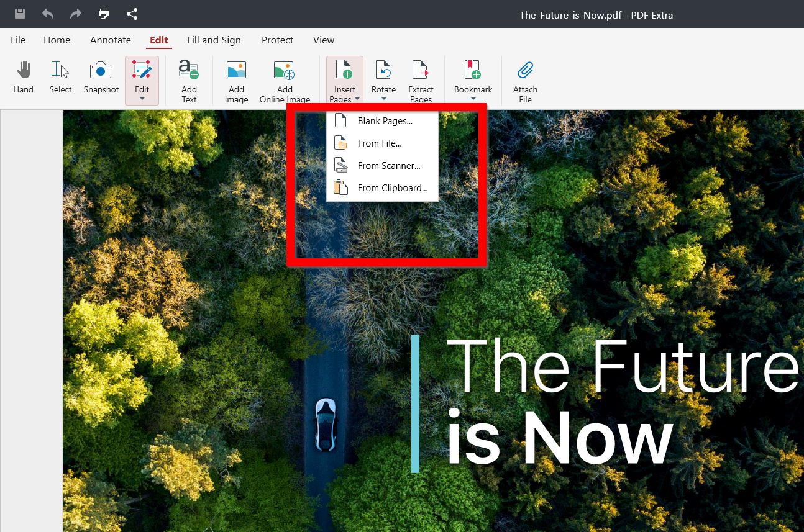Activate the Select tool
The width and height of the screenshot is (804, 532).
click(x=60, y=78)
